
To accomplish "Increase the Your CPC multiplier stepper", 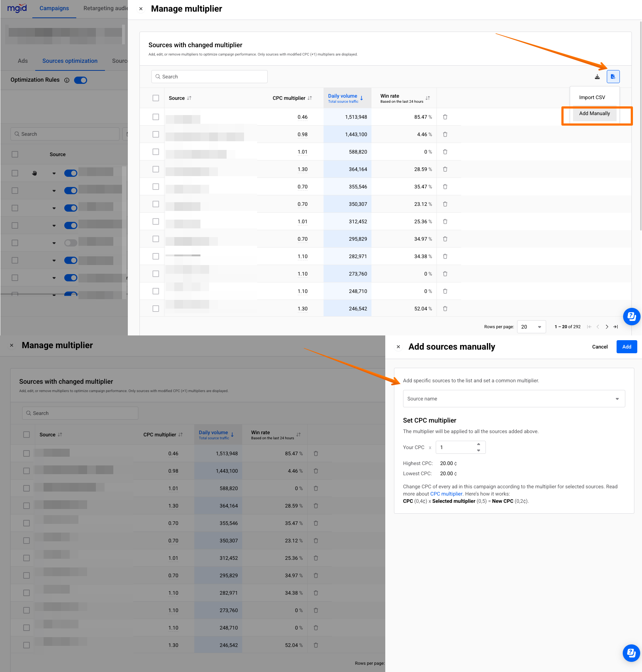I will tap(479, 444).
